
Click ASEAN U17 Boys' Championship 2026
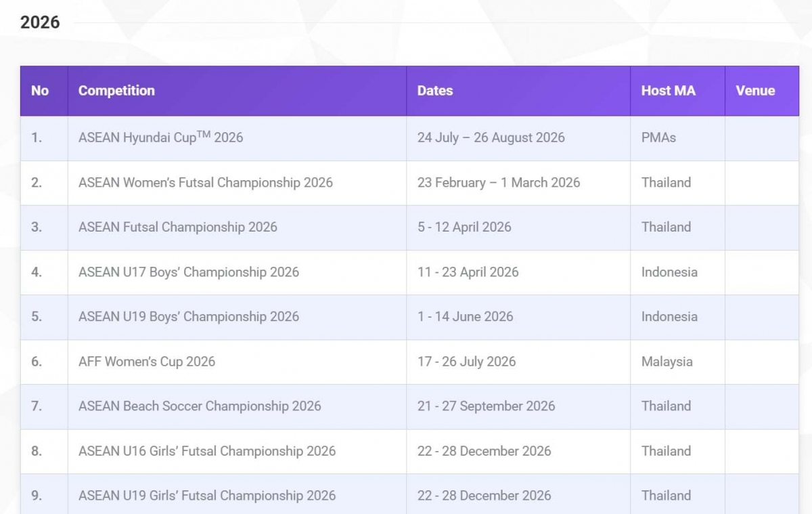click(x=188, y=272)
